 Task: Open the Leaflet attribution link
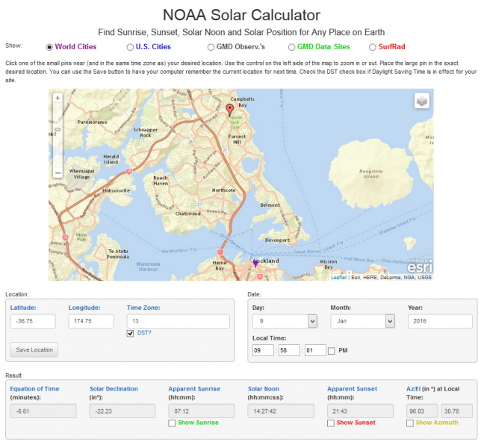(x=338, y=277)
